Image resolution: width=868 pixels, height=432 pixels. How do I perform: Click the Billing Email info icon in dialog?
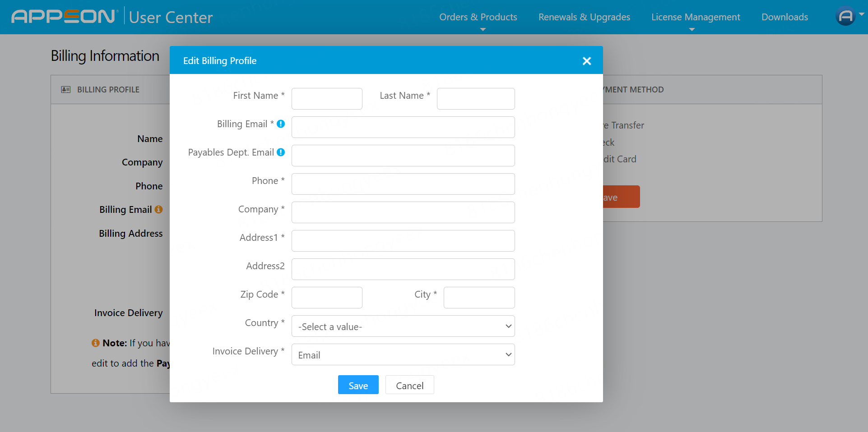click(281, 124)
